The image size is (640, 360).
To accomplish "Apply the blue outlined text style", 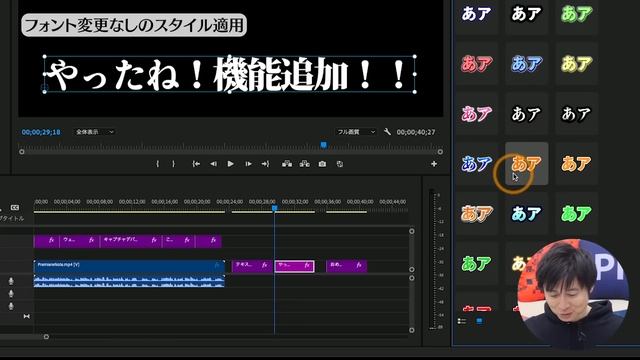I will pyautogui.click(x=527, y=64).
